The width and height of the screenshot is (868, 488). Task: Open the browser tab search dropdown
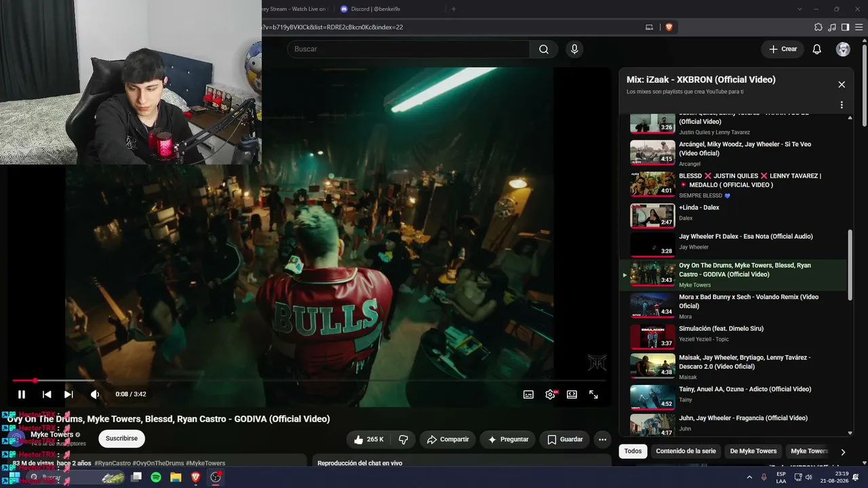(x=800, y=9)
